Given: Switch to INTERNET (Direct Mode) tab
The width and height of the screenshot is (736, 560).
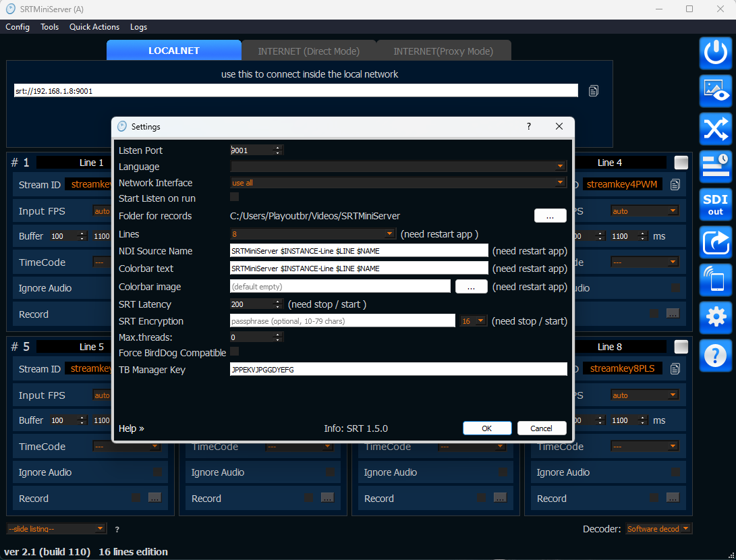Looking at the screenshot, I should coord(308,51).
